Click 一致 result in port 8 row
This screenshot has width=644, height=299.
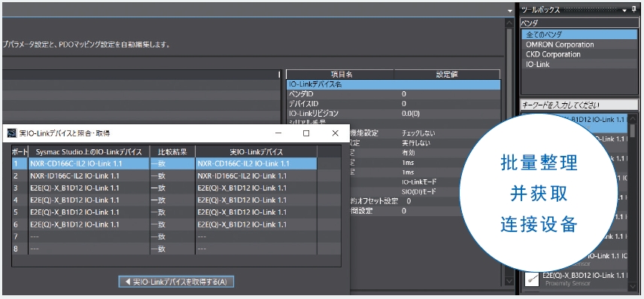(x=172, y=249)
